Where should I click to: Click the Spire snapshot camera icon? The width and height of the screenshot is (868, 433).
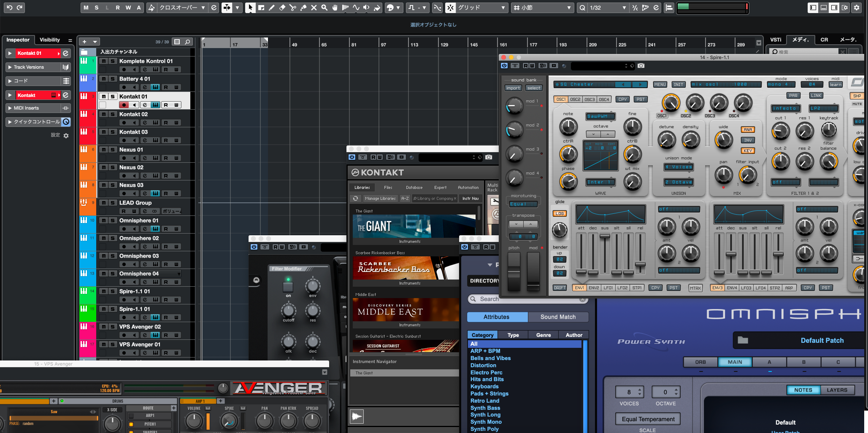click(x=641, y=66)
